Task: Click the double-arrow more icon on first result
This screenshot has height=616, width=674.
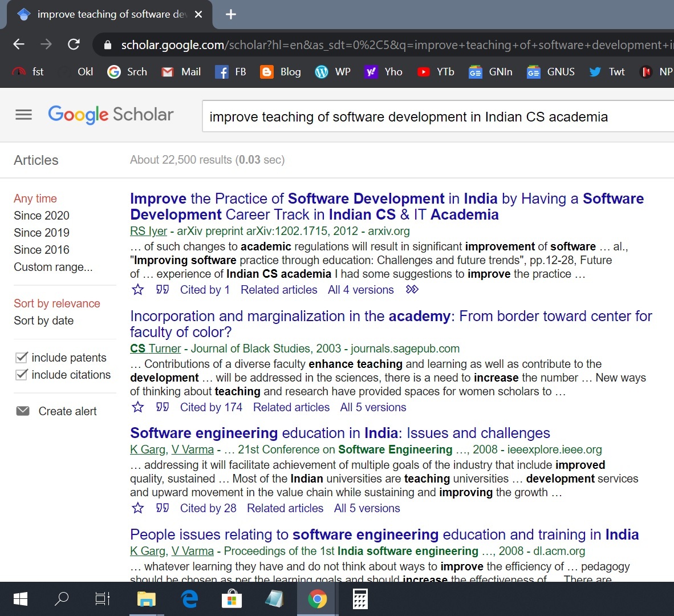Action: (x=412, y=290)
